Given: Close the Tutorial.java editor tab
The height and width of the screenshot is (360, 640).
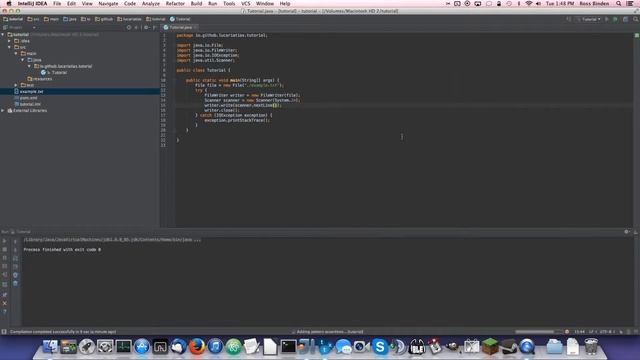Looking at the screenshot, I should 196,27.
